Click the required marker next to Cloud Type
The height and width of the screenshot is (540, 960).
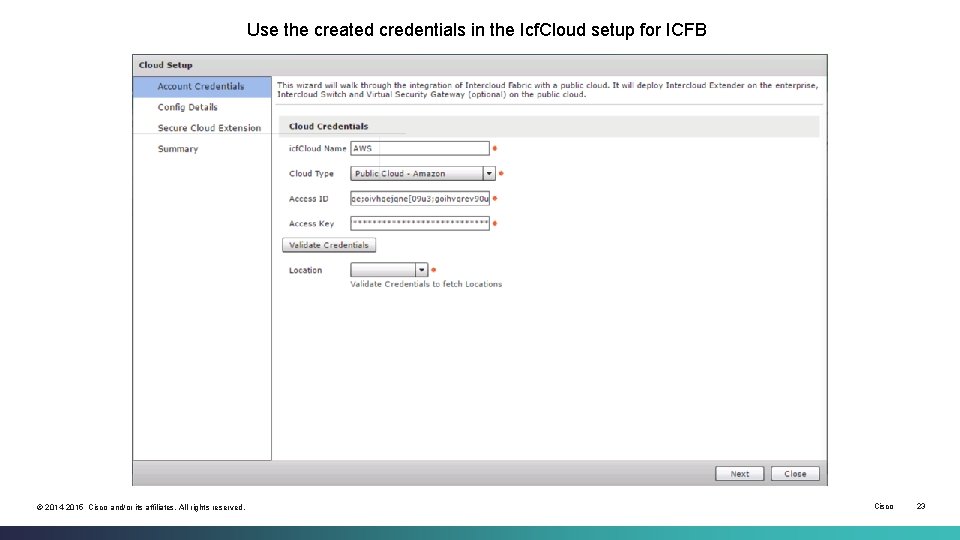pyautogui.click(x=501, y=173)
